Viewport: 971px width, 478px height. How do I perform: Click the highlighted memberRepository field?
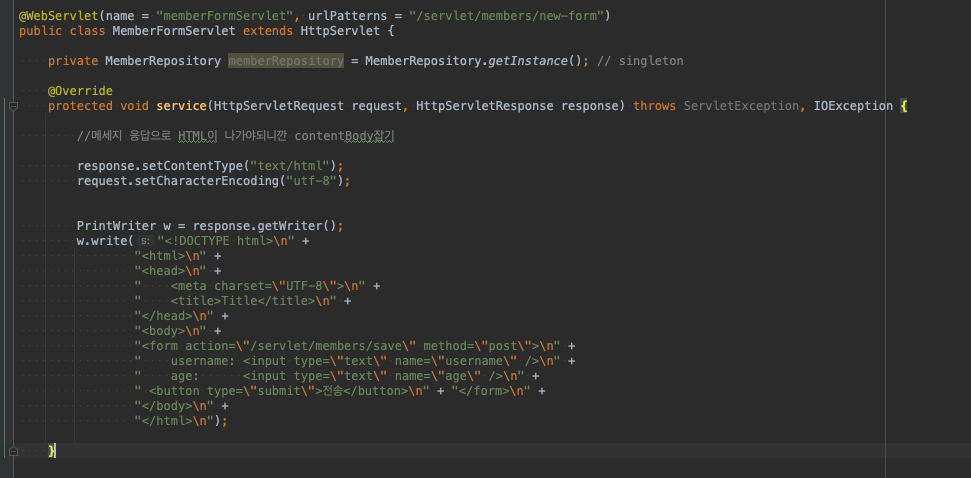point(285,61)
